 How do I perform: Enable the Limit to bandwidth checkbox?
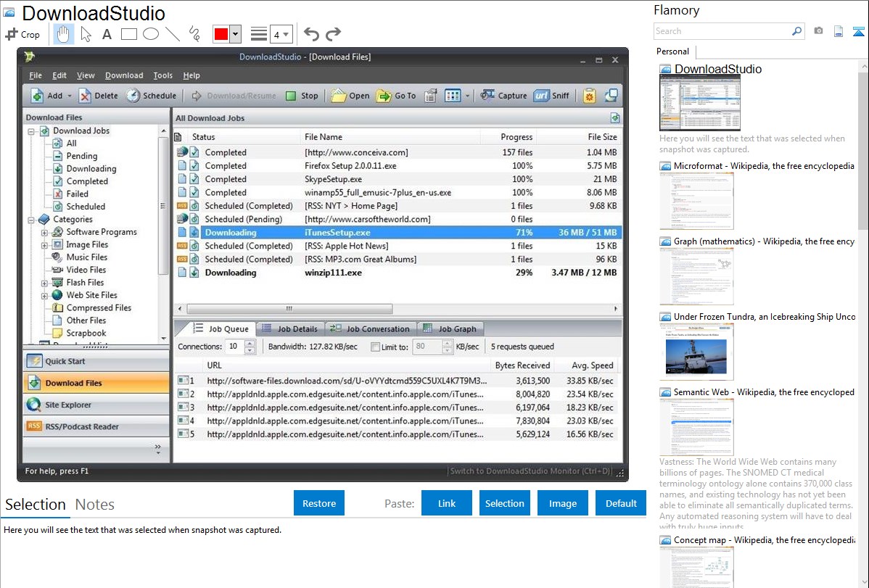[x=375, y=347]
